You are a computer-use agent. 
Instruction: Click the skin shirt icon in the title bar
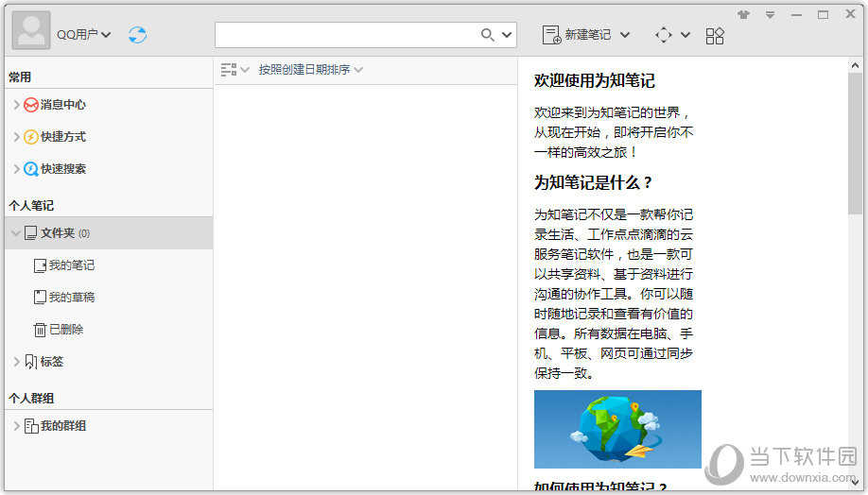click(x=743, y=15)
